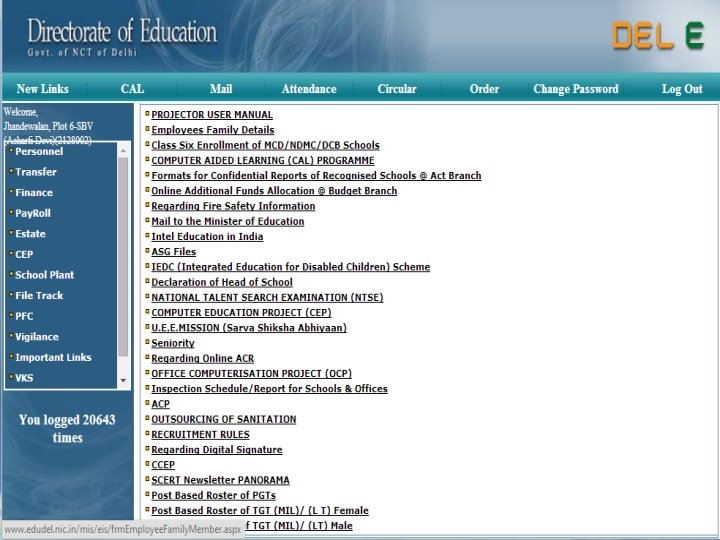The image size is (720, 540).
Task: Open Regarding Online ACR link
Action: [x=202, y=358]
